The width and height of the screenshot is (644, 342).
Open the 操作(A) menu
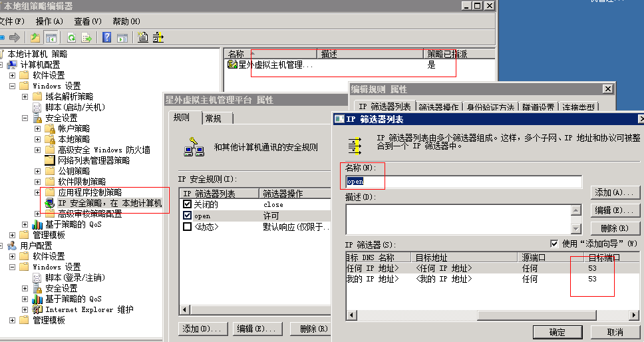49,21
